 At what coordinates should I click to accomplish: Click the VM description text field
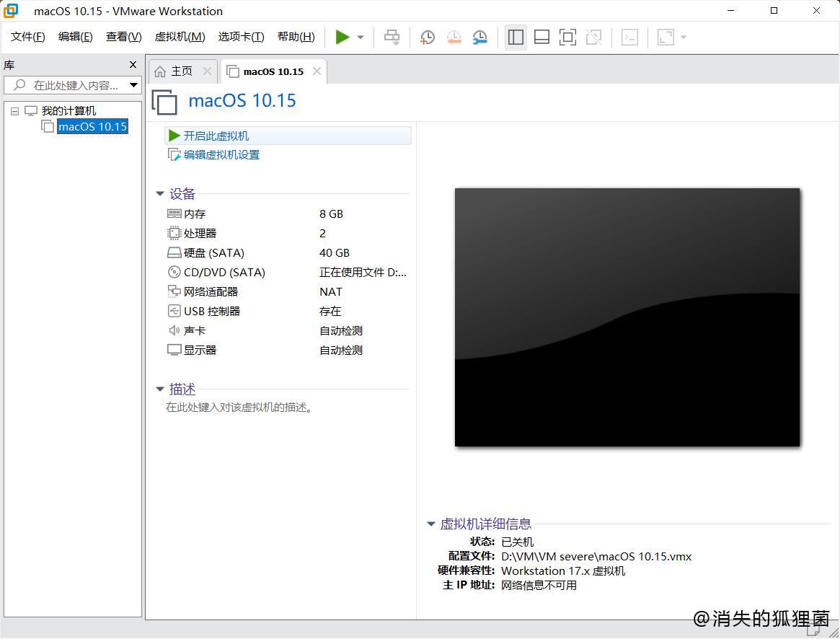coord(239,407)
